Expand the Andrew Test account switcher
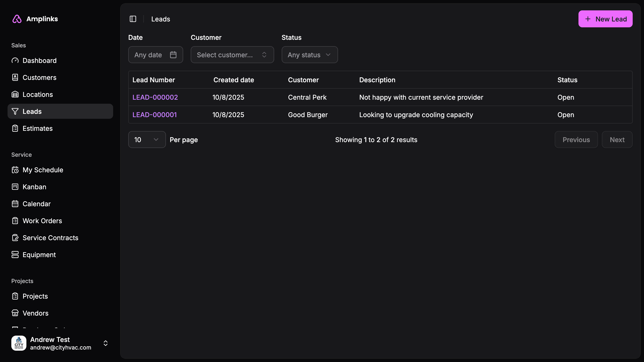Image resolution: width=644 pixels, height=362 pixels. click(106, 343)
